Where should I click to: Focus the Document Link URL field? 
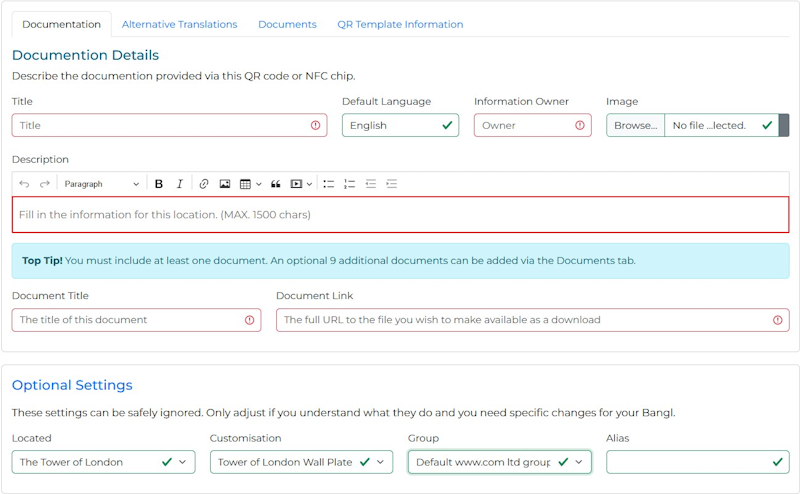[x=525, y=320]
